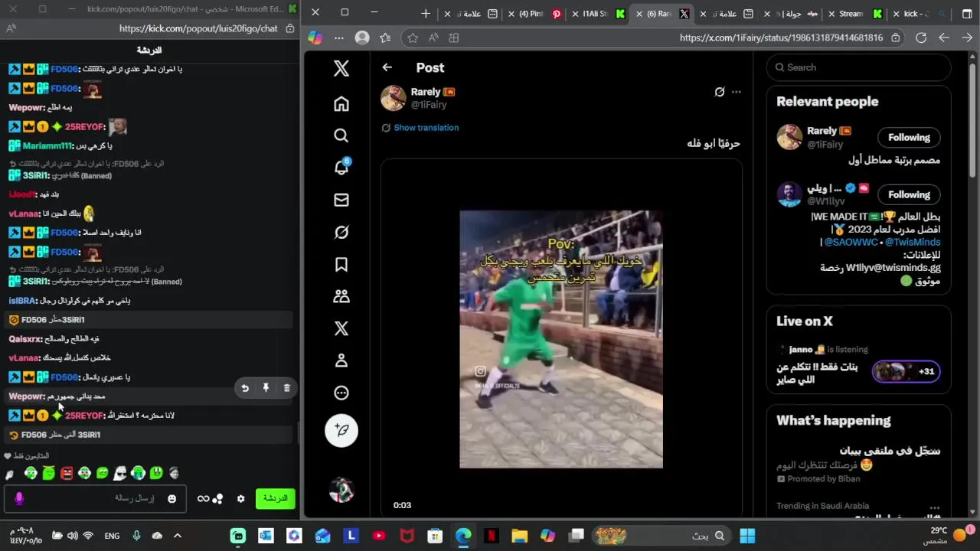Switch ENG input language in tray
This screenshot has width=980, height=551.
[112, 536]
